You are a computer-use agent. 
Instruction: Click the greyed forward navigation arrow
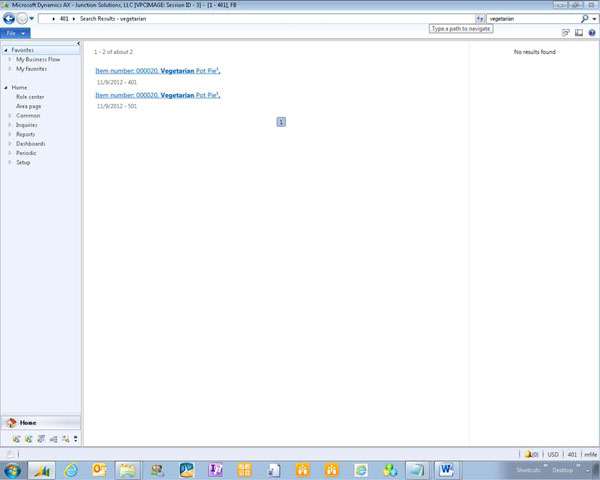(x=22, y=18)
